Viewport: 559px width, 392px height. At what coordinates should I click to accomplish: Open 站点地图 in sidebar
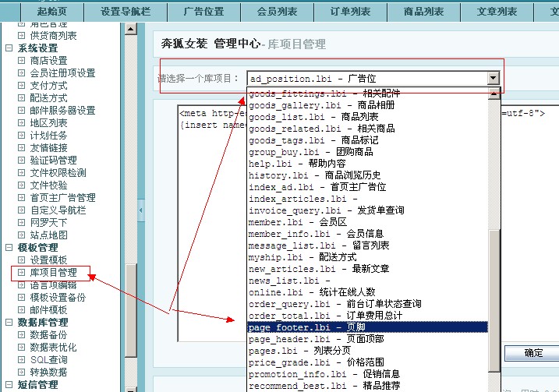point(48,235)
